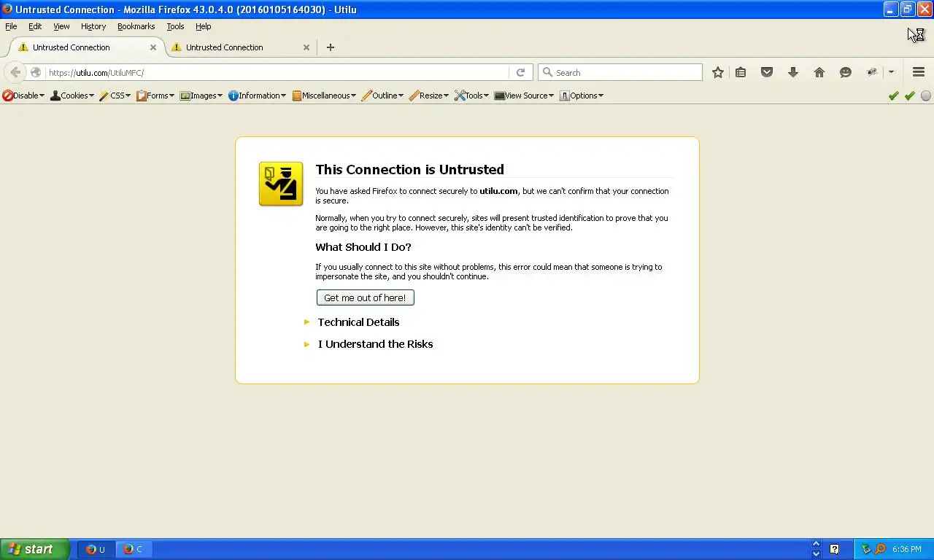The height and width of the screenshot is (560, 934).
Task: Switch to the inactive Untrusted Connection tab
Action: pyautogui.click(x=239, y=47)
